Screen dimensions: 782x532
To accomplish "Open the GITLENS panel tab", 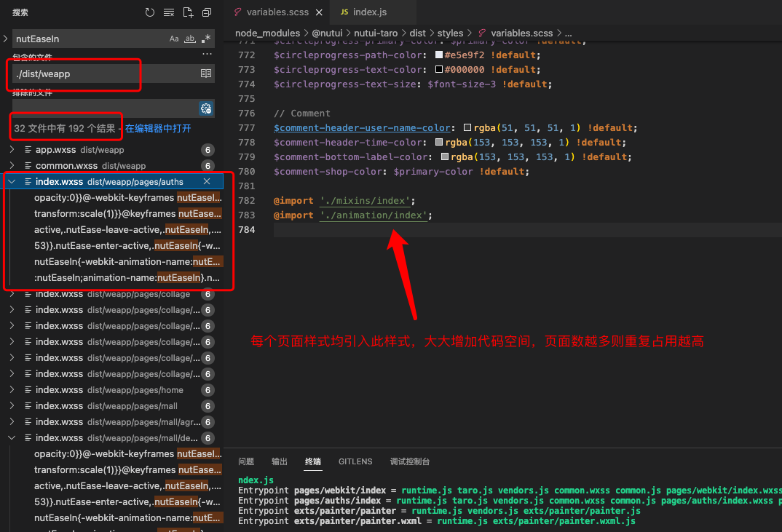I will click(355, 461).
